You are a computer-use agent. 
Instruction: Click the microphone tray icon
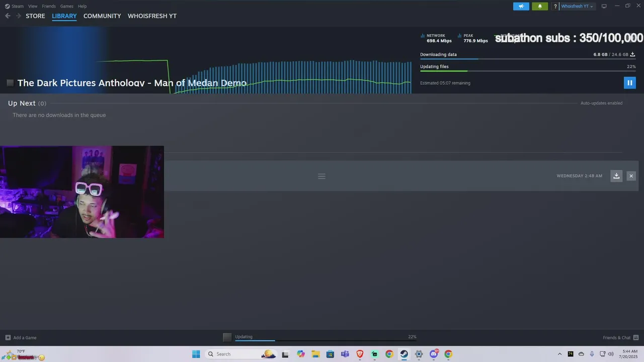[x=592, y=354]
